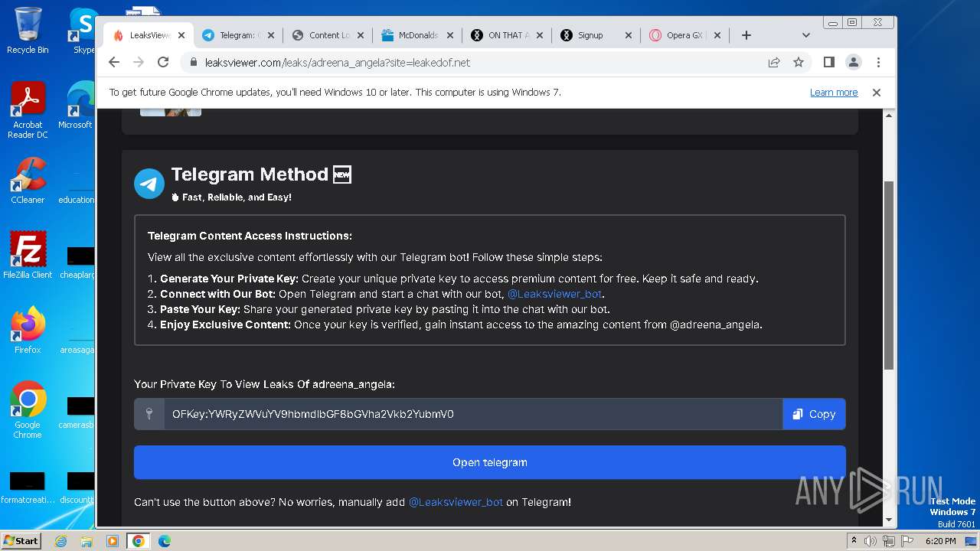The width and height of the screenshot is (980, 551).
Task: Open Chrome three-dot menu
Action: 878,62
